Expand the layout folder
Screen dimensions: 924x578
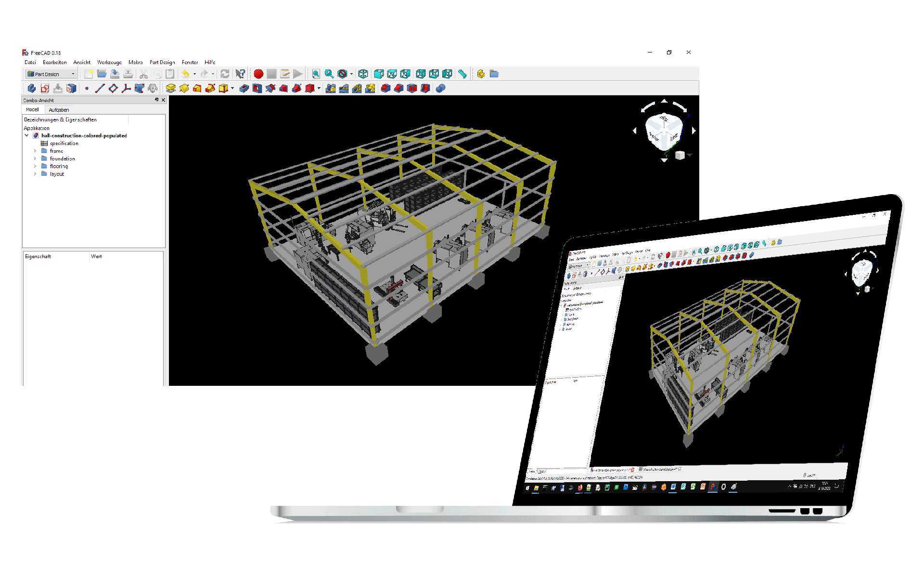tap(35, 174)
